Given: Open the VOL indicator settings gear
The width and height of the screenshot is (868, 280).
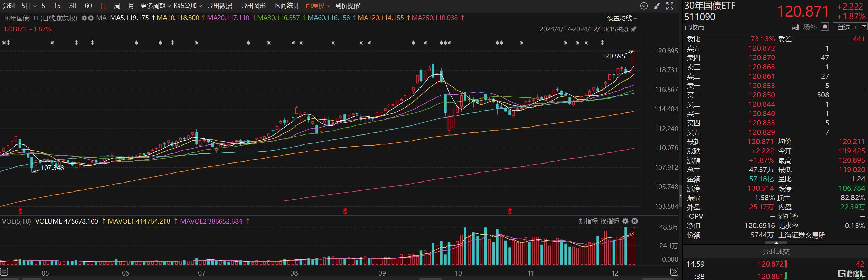Looking at the screenshot, I should (625, 221).
